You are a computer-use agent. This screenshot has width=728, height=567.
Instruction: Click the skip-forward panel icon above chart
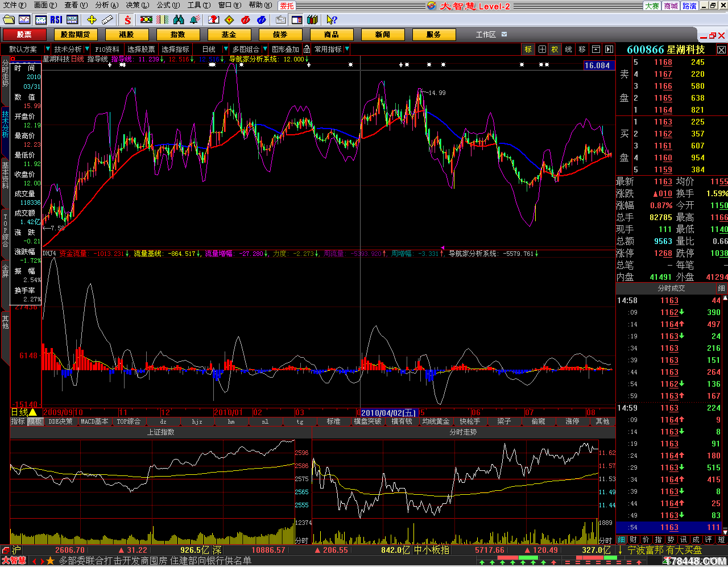(609, 49)
